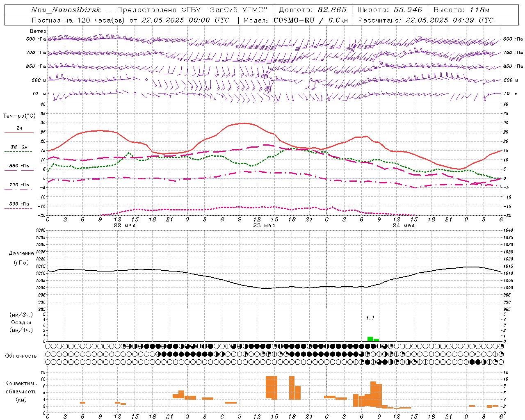This screenshot has height=420, width=525.
Task: Click the "Высота: 118м" header value
Action: 462,10
